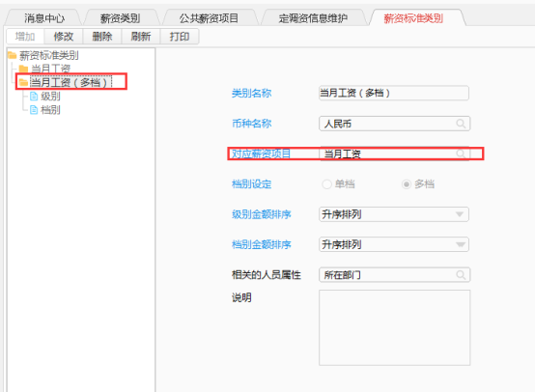
Task: Click the search icon in 对应薪资项目 field
Action: 461,154
